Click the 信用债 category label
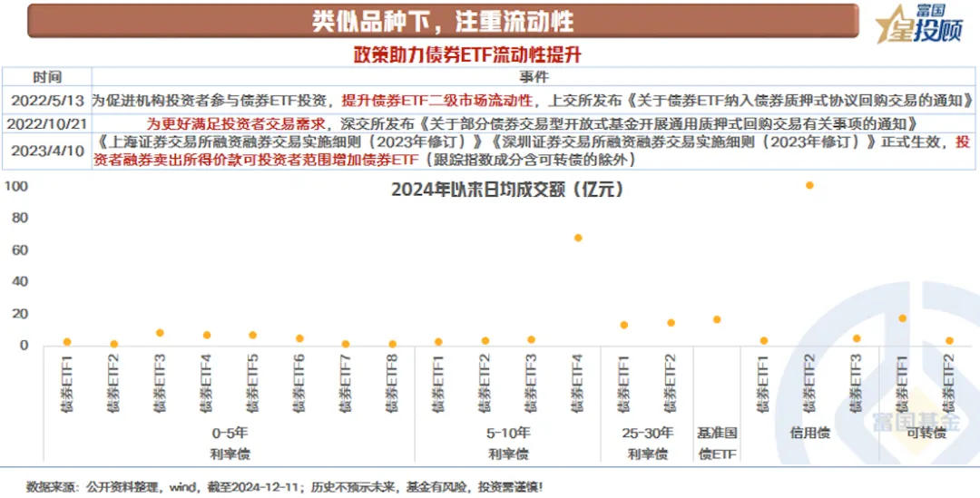The height and width of the screenshot is (498, 980). (x=810, y=433)
